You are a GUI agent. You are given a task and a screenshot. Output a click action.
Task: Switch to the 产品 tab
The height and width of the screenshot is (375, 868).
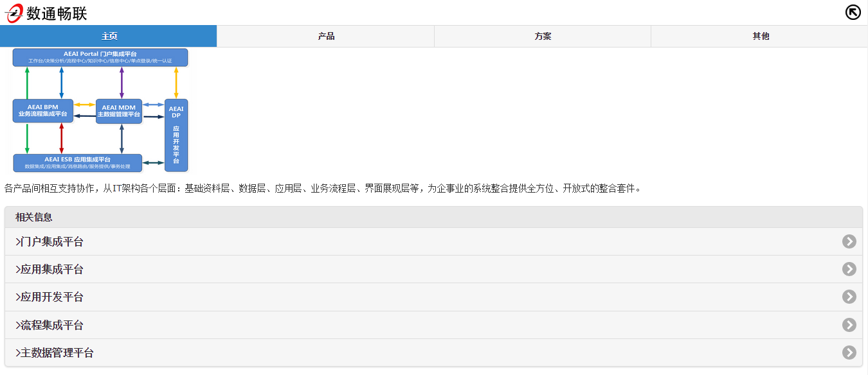tap(326, 36)
